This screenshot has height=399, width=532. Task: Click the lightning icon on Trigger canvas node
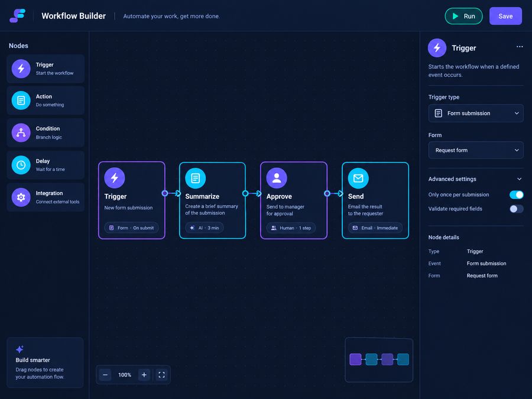(114, 178)
